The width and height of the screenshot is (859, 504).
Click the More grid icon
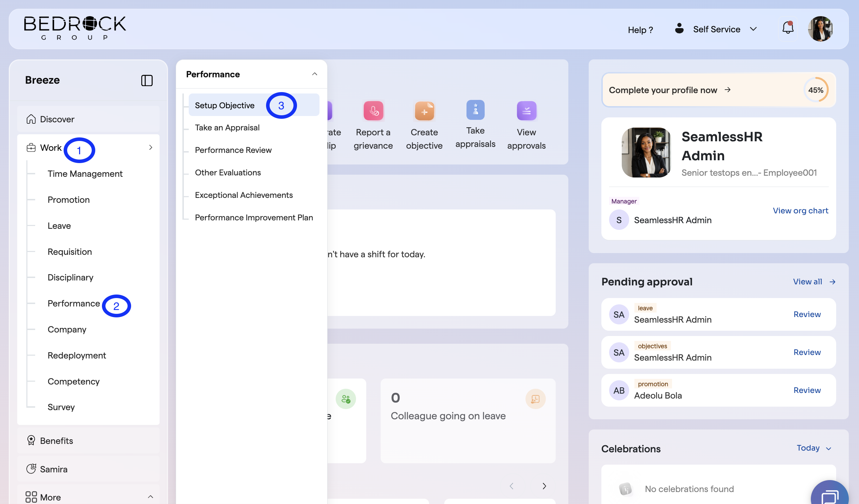(x=31, y=497)
